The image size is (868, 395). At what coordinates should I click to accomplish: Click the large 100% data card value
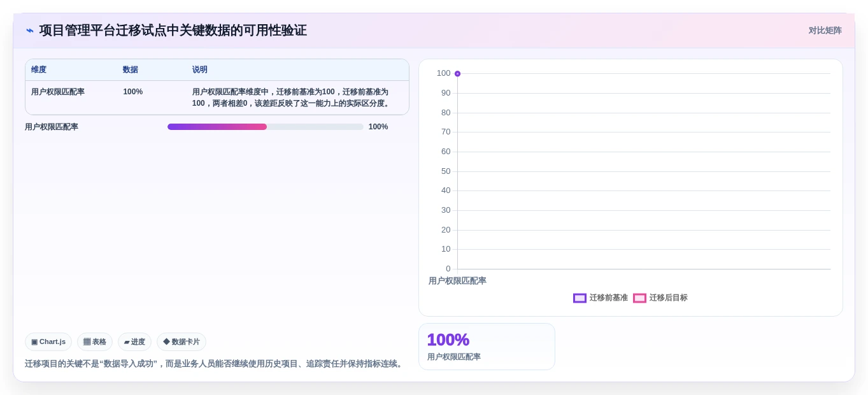click(448, 340)
